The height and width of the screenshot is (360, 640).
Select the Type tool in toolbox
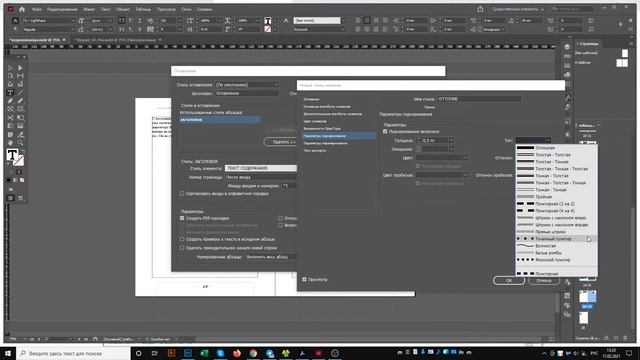pos(11,93)
